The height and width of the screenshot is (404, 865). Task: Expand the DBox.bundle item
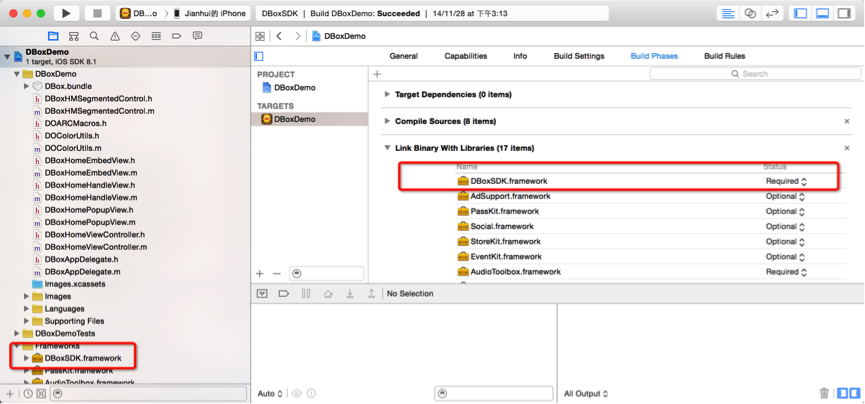tap(26, 86)
